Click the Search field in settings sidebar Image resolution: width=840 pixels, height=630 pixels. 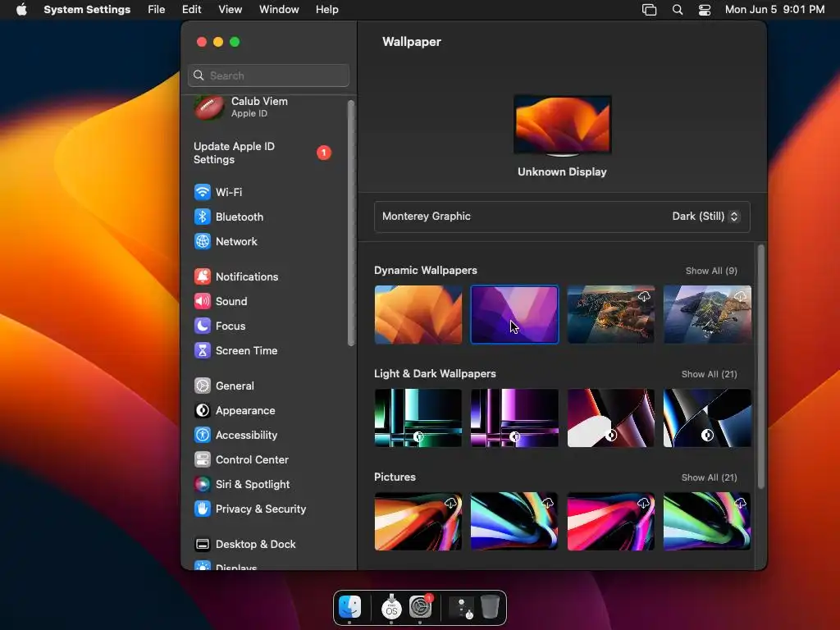(x=268, y=75)
